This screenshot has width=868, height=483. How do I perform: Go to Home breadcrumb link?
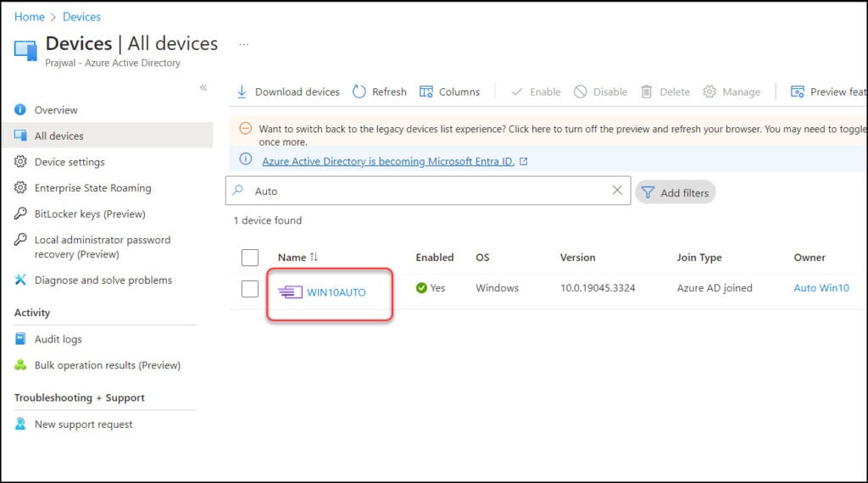[30, 17]
